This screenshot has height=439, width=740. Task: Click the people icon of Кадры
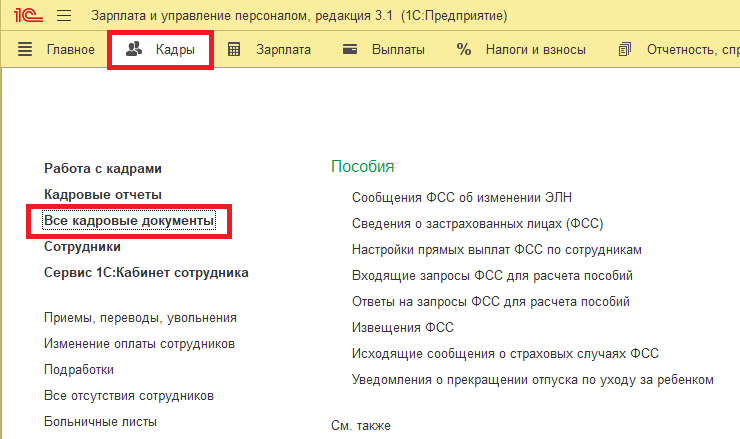pos(134,49)
